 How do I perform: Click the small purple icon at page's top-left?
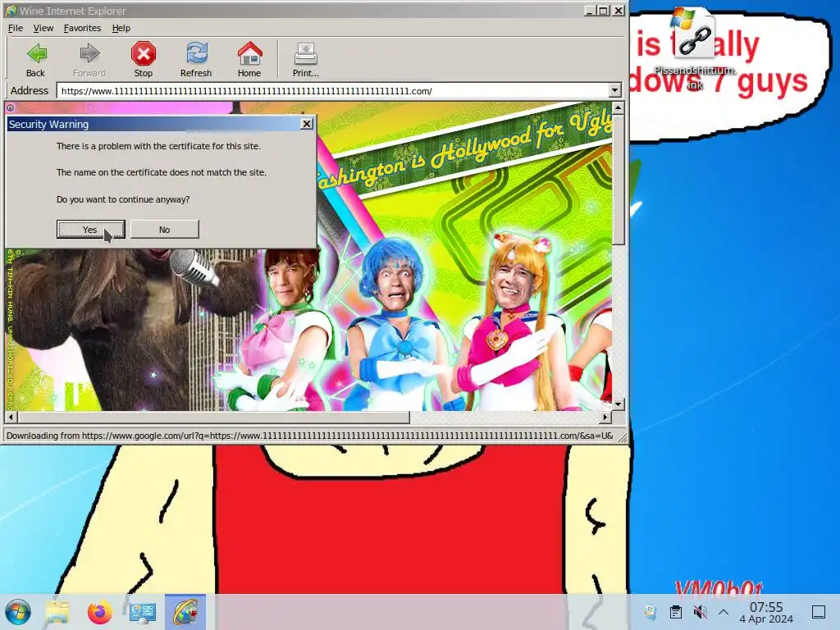(x=10, y=107)
